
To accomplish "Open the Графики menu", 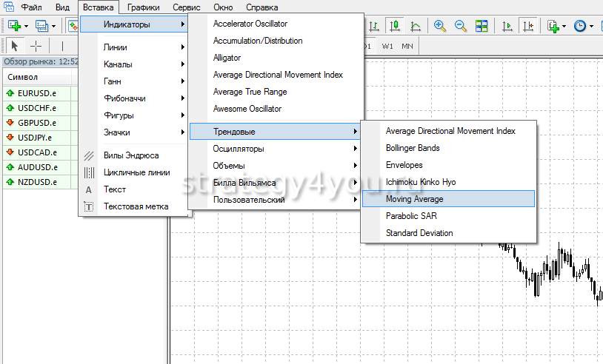I will click(142, 7).
